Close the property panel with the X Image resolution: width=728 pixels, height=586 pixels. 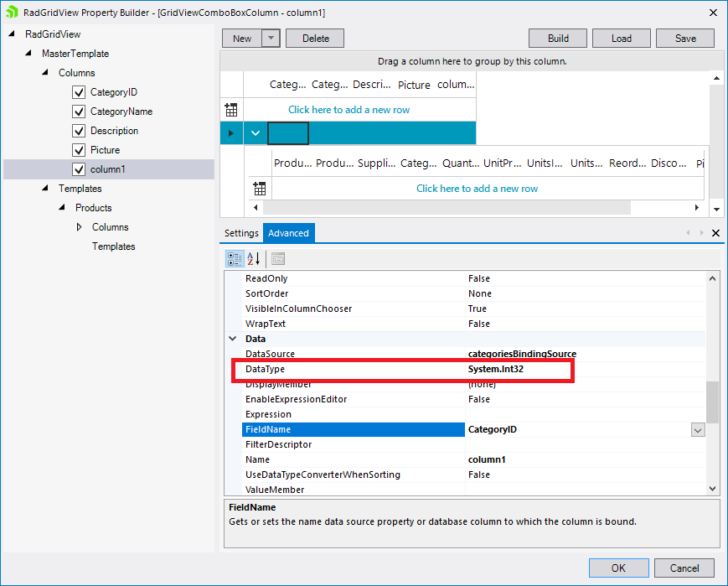[x=716, y=233]
